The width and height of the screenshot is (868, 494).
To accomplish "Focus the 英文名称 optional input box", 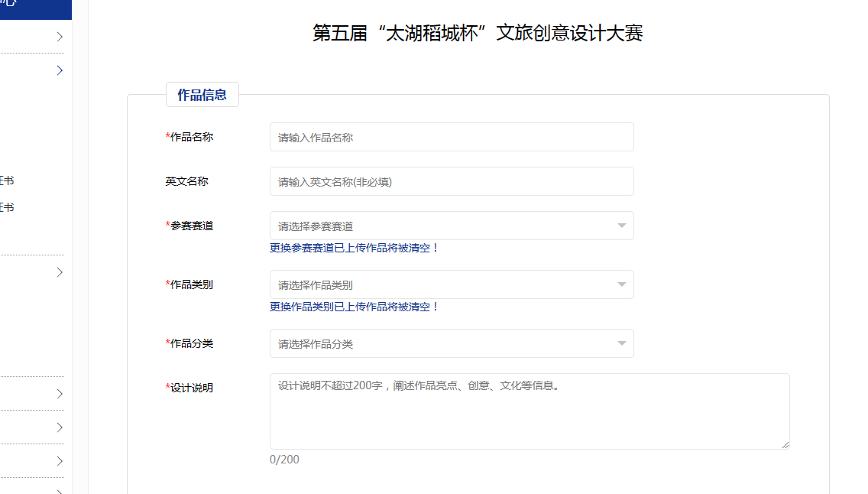I will coord(451,182).
